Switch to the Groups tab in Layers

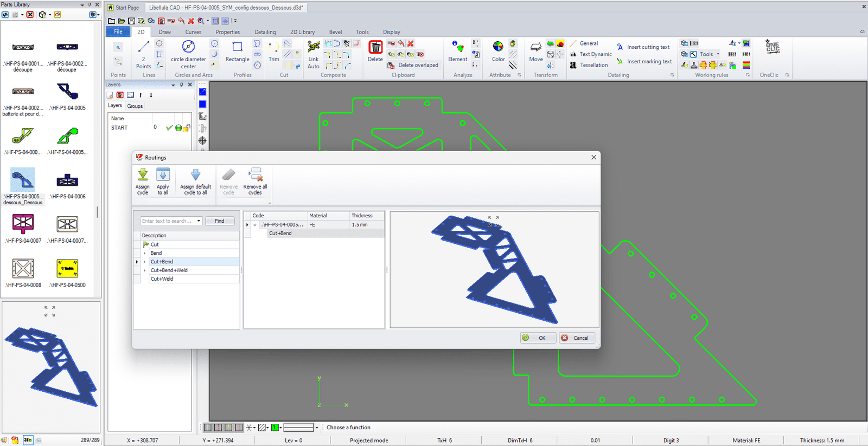[135, 106]
